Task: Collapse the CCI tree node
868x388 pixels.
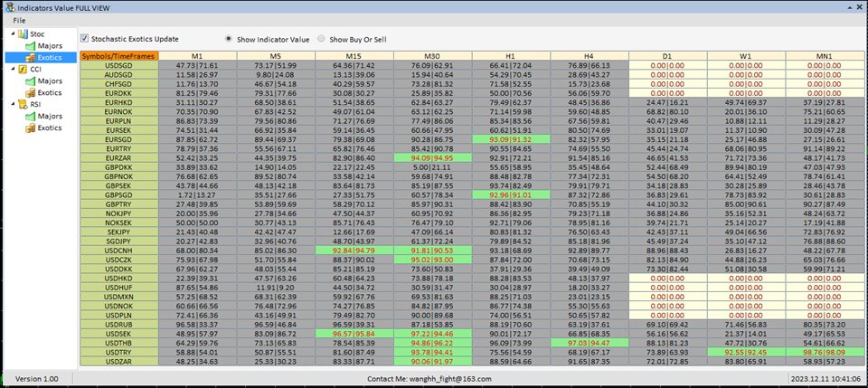Action: [x=13, y=69]
